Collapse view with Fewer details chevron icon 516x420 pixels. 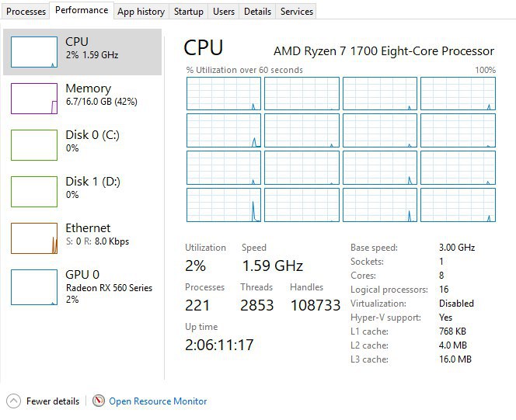pyautogui.click(x=13, y=401)
